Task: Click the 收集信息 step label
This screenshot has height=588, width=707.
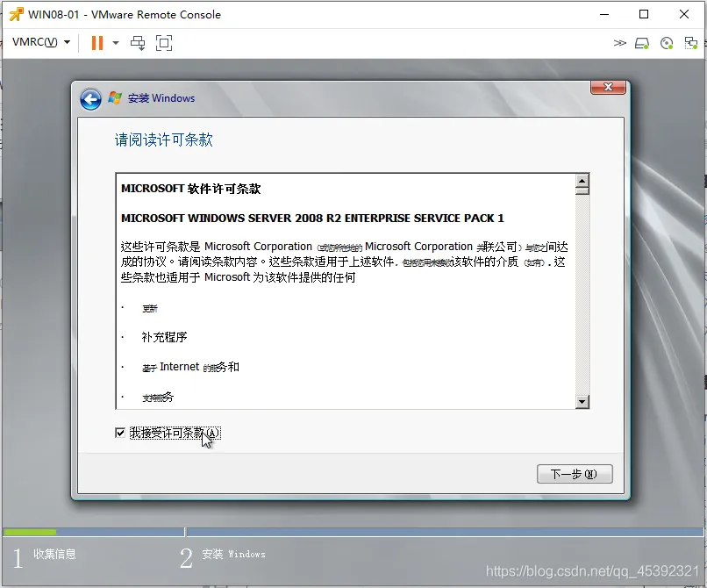Action: click(54, 554)
